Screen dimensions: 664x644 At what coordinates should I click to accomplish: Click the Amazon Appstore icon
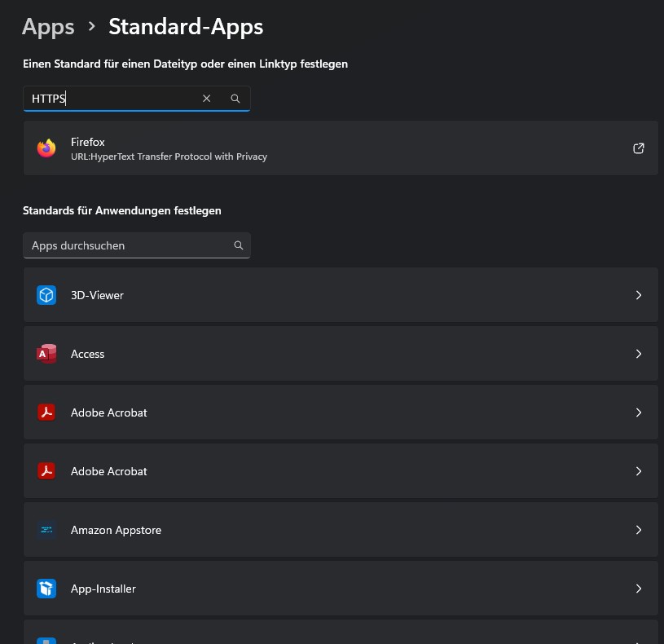click(46, 530)
